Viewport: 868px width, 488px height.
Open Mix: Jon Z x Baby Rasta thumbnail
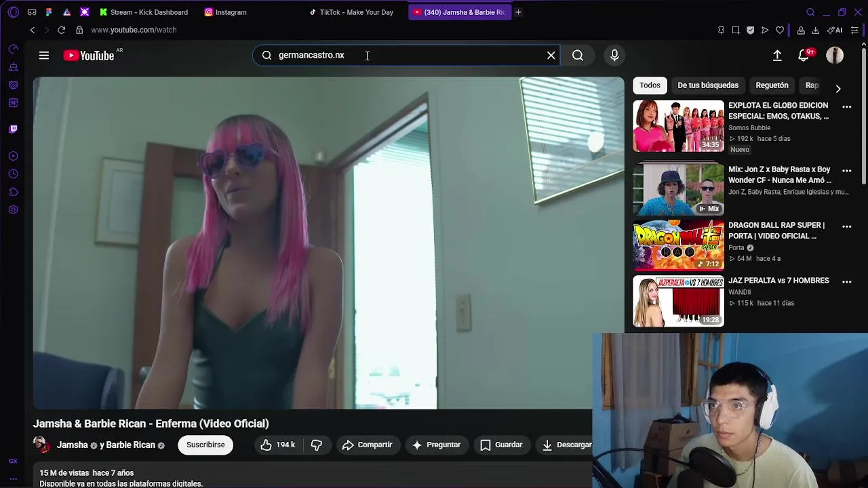(678, 188)
